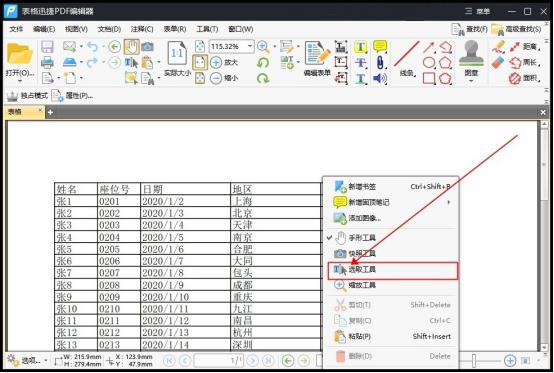Screen dimensions: 554x373
Task: Rotate page counterclockwise with green arrow
Action: pyautogui.click(x=263, y=63)
